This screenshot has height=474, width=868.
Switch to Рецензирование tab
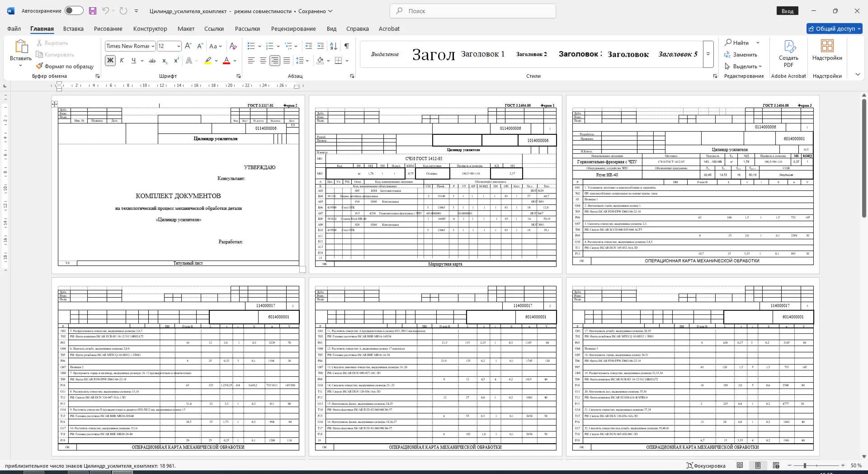pos(293,28)
